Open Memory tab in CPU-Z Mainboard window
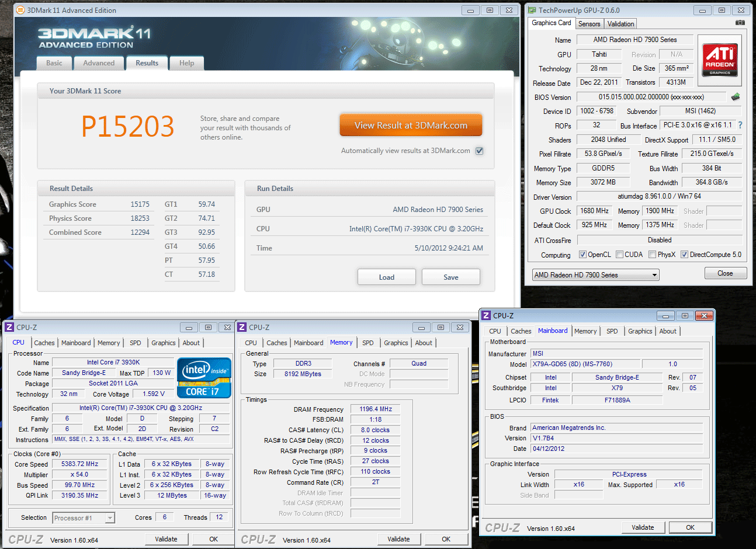 click(585, 331)
